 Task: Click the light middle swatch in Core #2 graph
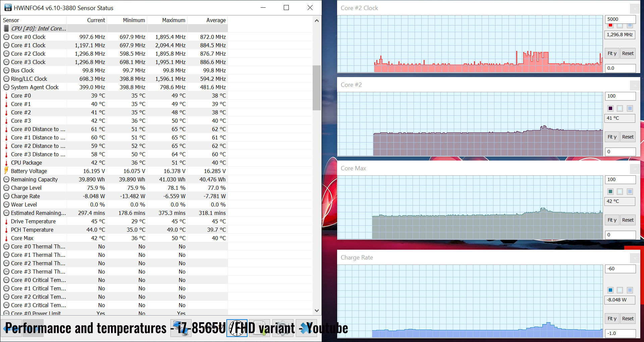(620, 108)
